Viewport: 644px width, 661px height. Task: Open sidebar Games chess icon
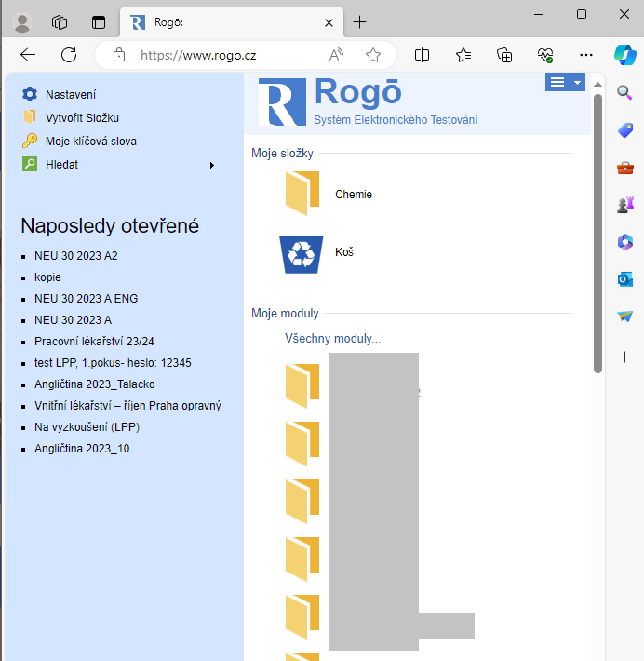tap(625, 205)
